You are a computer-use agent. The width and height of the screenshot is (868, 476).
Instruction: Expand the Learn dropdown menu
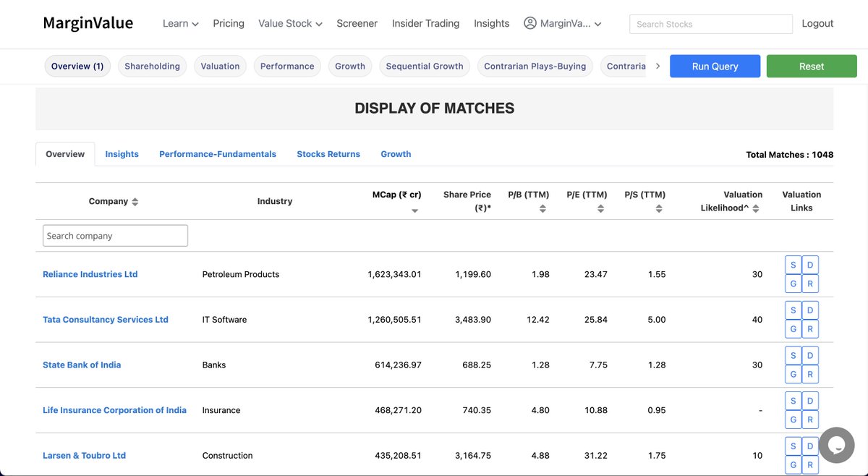(x=180, y=23)
